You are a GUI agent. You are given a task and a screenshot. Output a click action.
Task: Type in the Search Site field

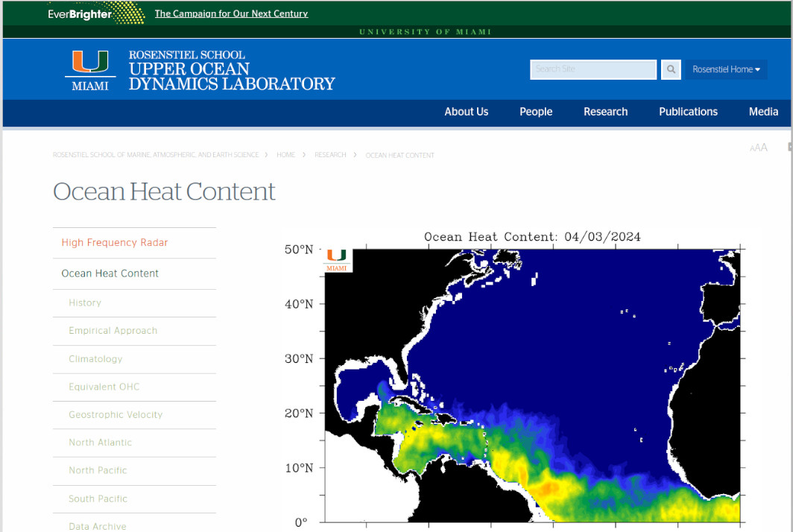(593, 69)
